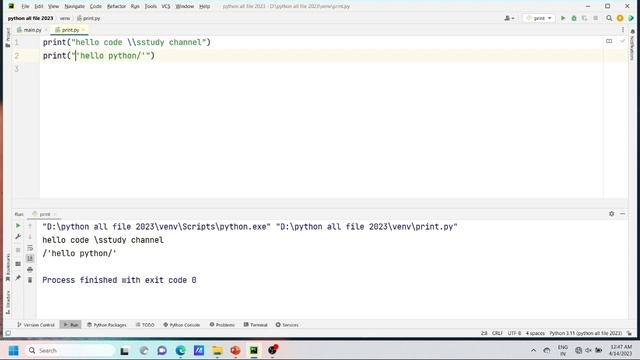Click the down arrow in the Run panel

point(30,237)
